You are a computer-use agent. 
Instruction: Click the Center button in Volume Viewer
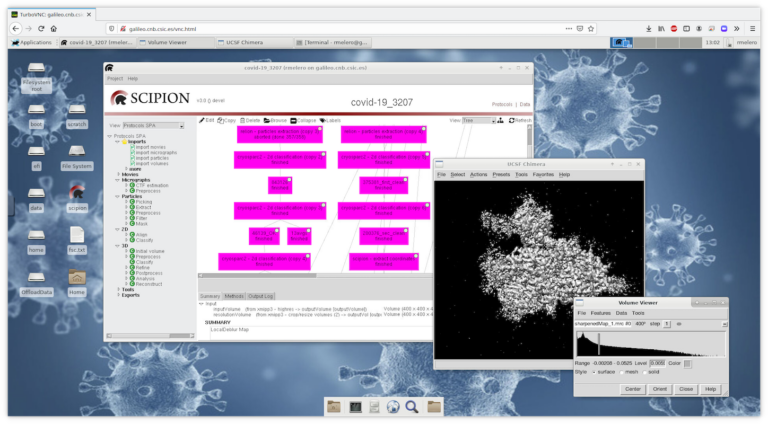pos(632,389)
